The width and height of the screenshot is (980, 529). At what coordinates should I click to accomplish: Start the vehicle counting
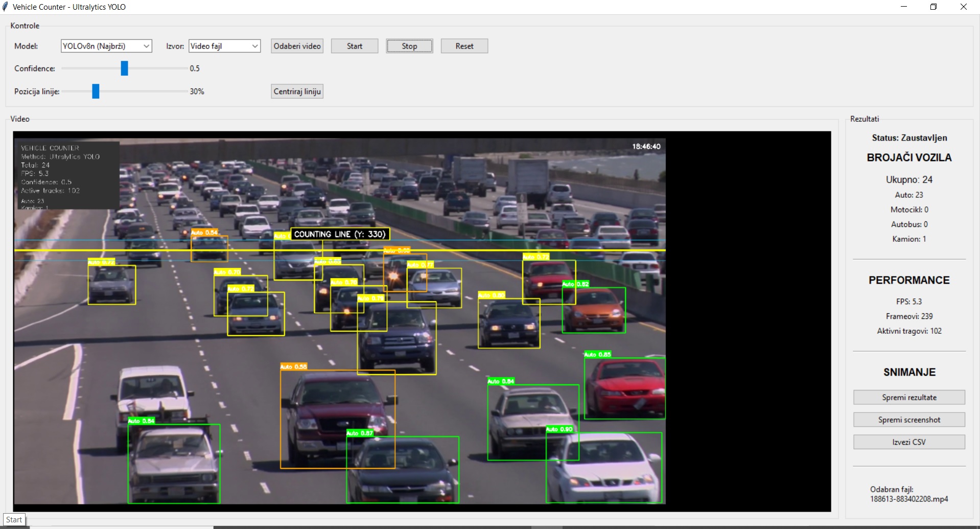point(355,46)
